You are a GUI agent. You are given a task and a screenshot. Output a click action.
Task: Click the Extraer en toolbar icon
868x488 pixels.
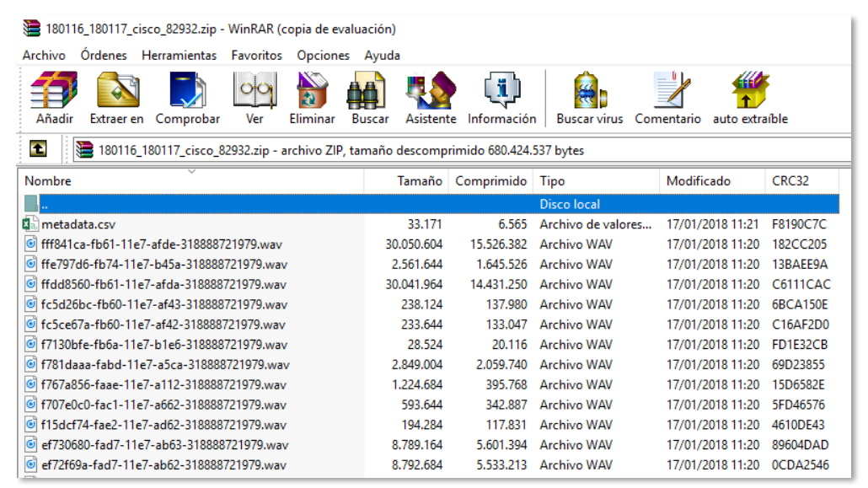pos(117,98)
